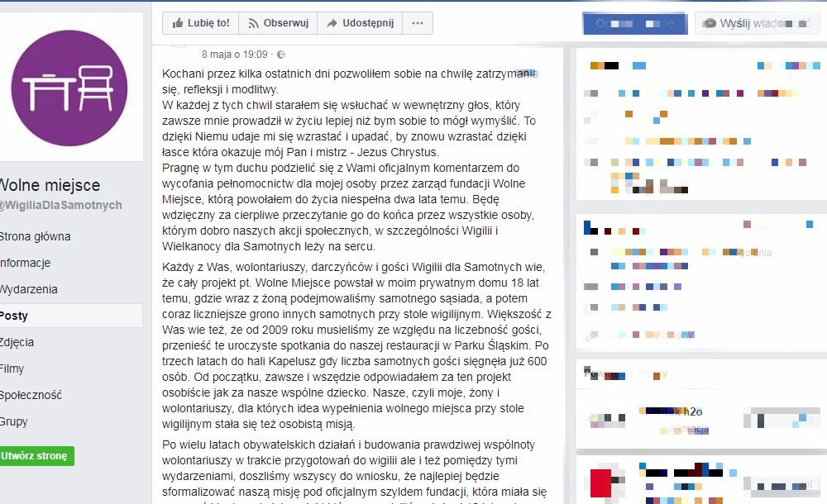This screenshot has width=827, height=504.
Task: Click the blurred blue button in top bar
Action: 635,23
